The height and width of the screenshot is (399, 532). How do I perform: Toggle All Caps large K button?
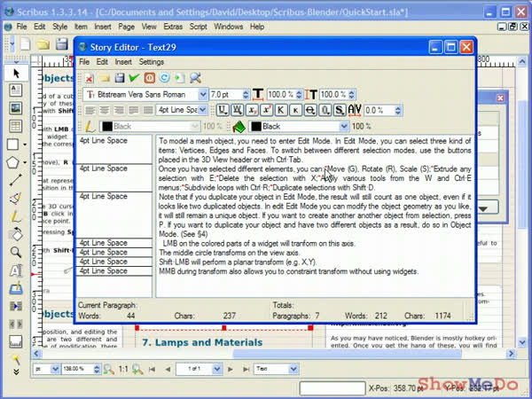pos(281,110)
